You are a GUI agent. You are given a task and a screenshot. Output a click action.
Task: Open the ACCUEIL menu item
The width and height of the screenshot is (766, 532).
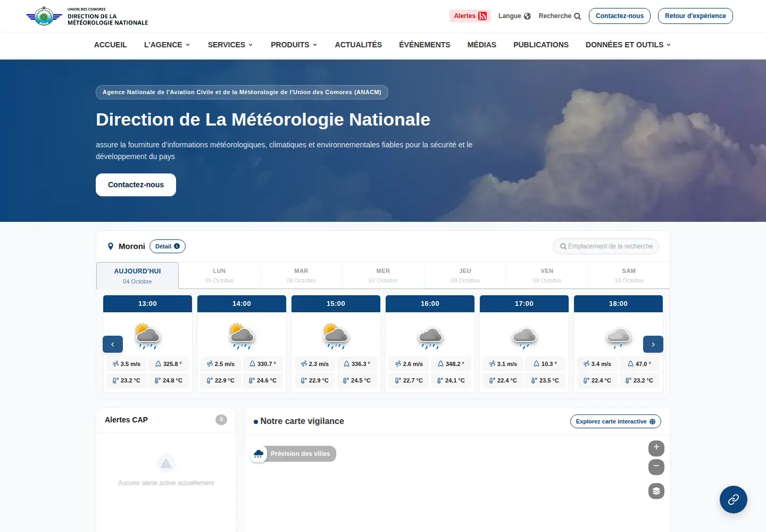pos(111,45)
